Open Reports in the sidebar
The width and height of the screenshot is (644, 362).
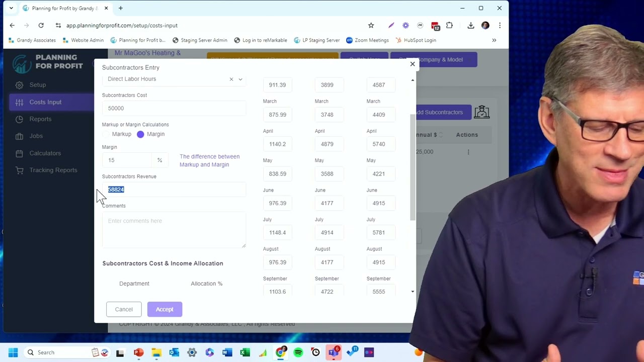[x=40, y=119]
